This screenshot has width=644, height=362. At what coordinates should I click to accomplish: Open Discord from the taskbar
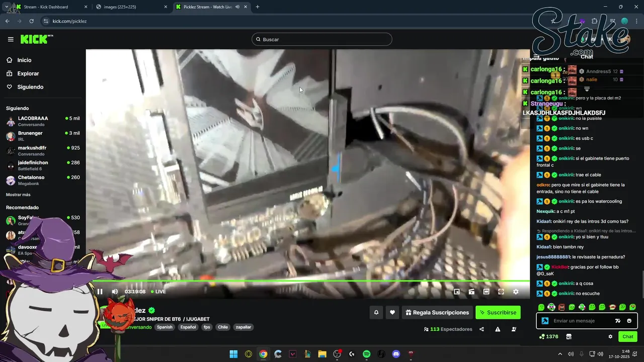click(x=396, y=354)
